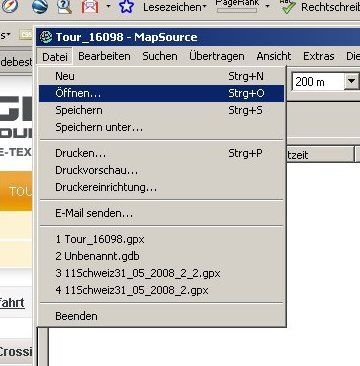Click the MapSource globe title bar icon
The width and height of the screenshot is (360, 366).
[46, 37]
